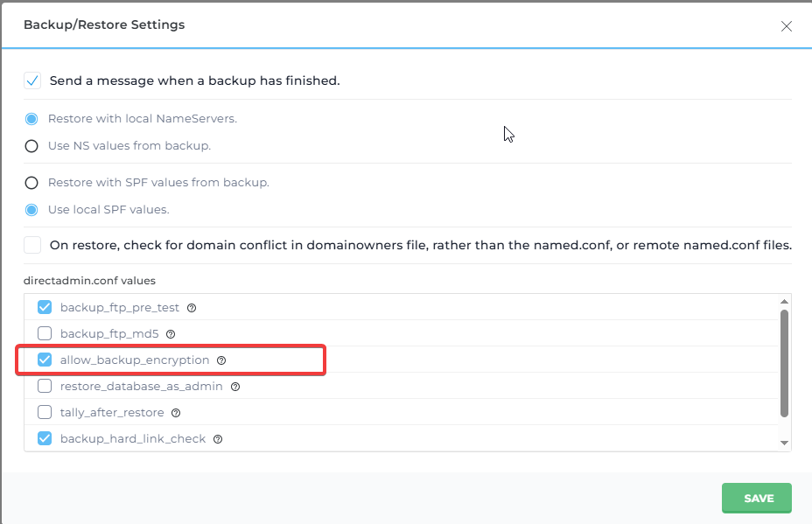
Task: Click scrollbar down arrow in directadmin.conf list
Action: point(784,444)
